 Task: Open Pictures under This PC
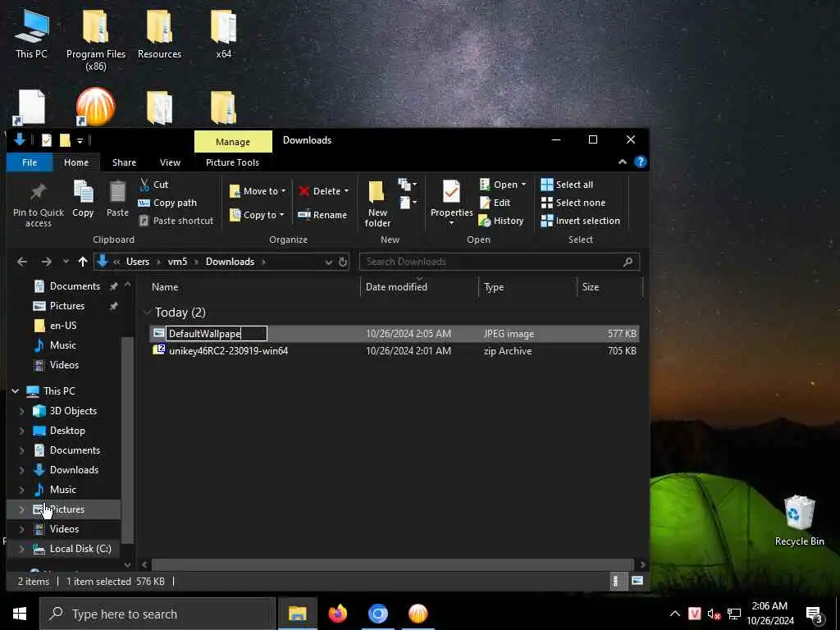tap(67, 509)
